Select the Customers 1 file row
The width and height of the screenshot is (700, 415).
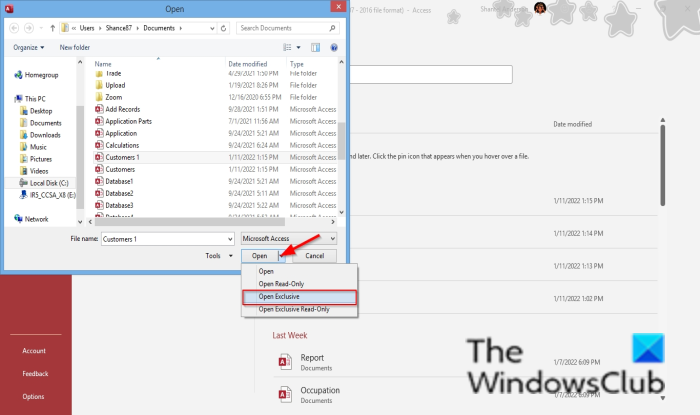click(215, 157)
